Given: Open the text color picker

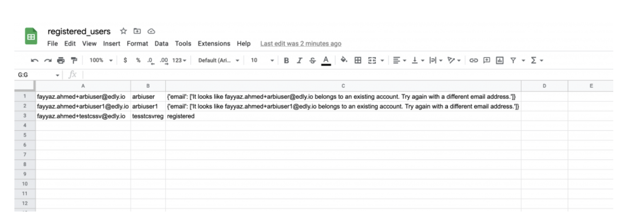Looking at the screenshot, I should click(326, 61).
